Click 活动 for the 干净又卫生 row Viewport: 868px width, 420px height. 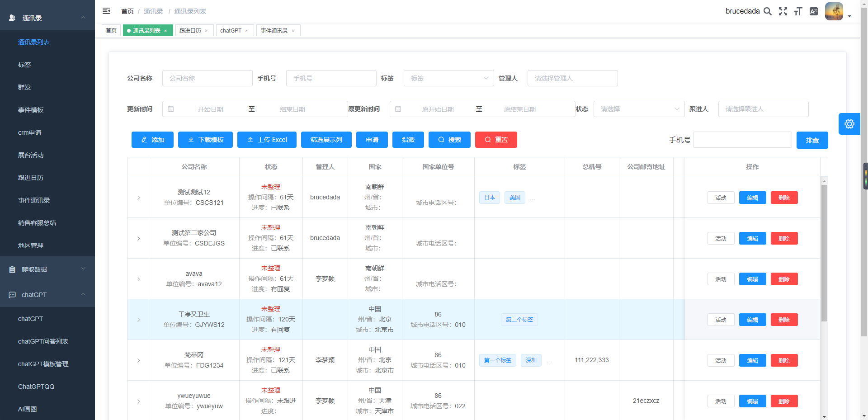coord(721,320)
